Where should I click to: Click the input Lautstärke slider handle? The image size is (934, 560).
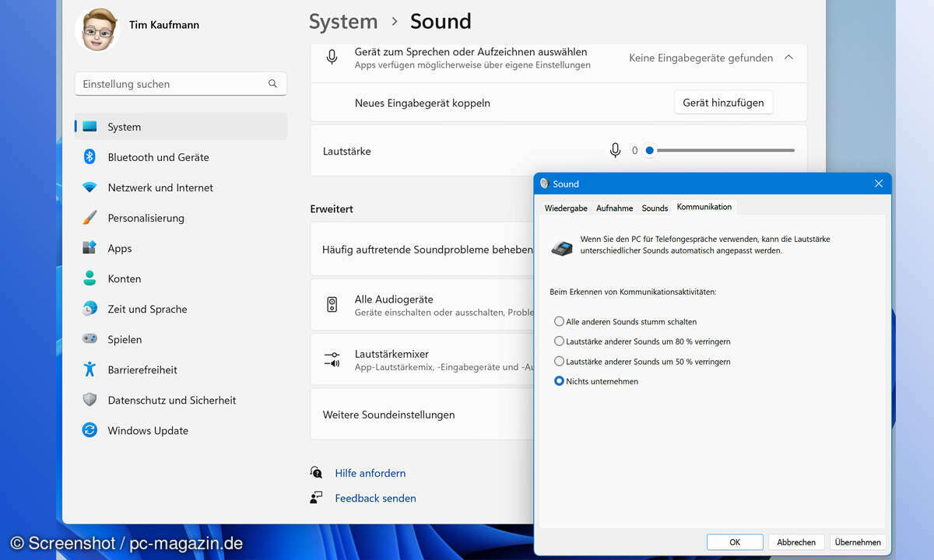click(650, 151)
